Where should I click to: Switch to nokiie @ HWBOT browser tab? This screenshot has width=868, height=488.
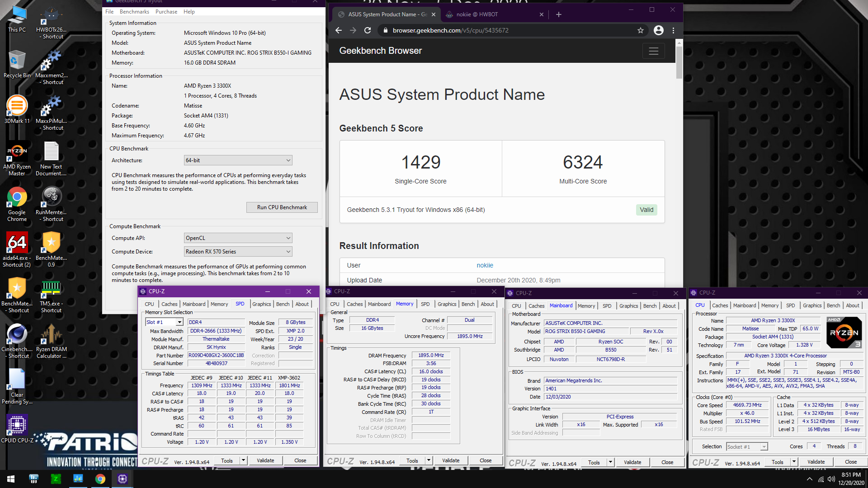(495, 14)
